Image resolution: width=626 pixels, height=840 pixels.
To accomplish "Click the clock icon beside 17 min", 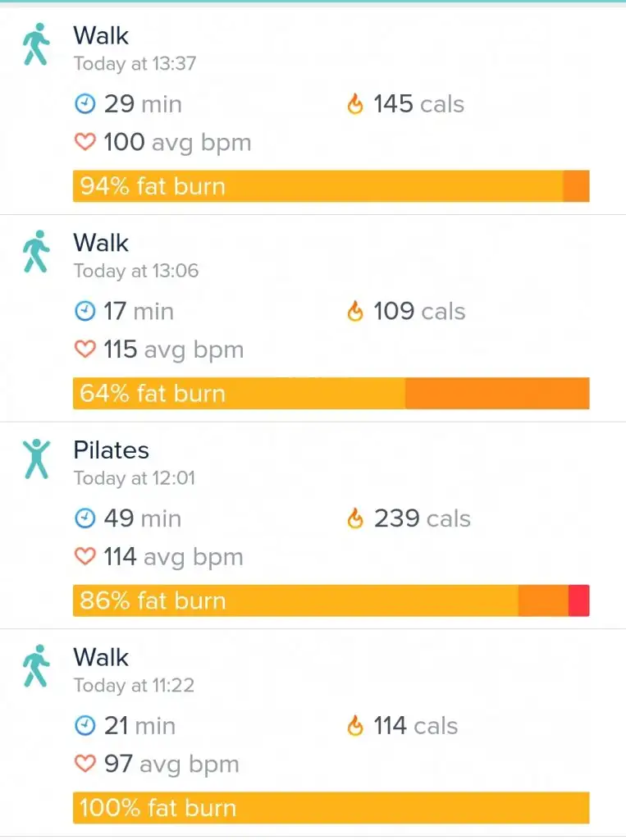I will 85,312.
